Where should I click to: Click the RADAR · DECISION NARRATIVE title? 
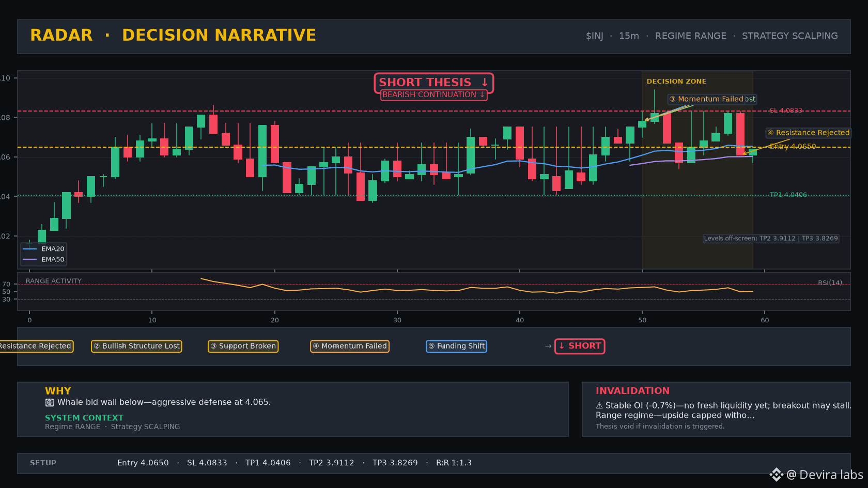click(x=173, y=35)
